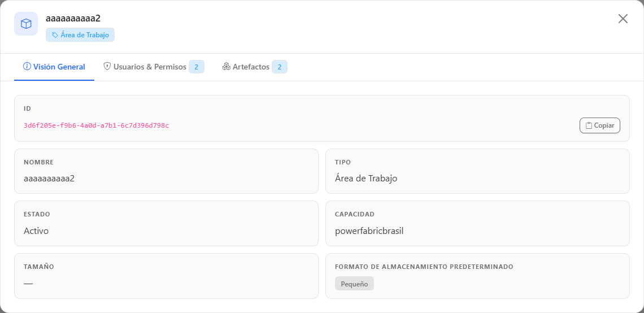Click the info icon on Visión General
The height and width of the screenshot is (313, 644).
27,67
